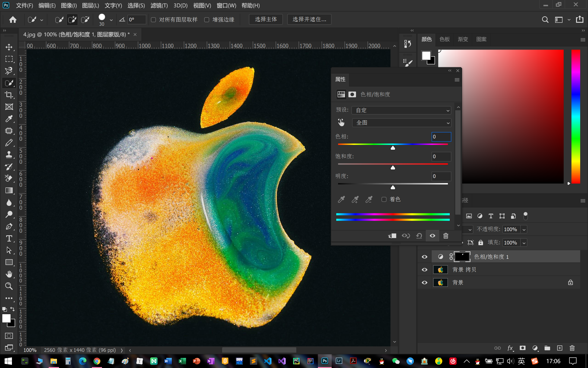Select the Dodge tool

[x=9, y=214]
